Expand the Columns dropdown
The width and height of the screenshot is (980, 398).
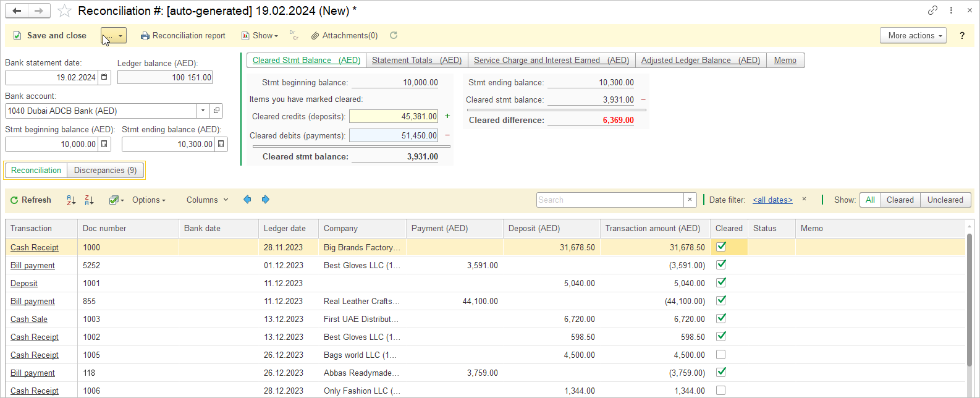208,200
